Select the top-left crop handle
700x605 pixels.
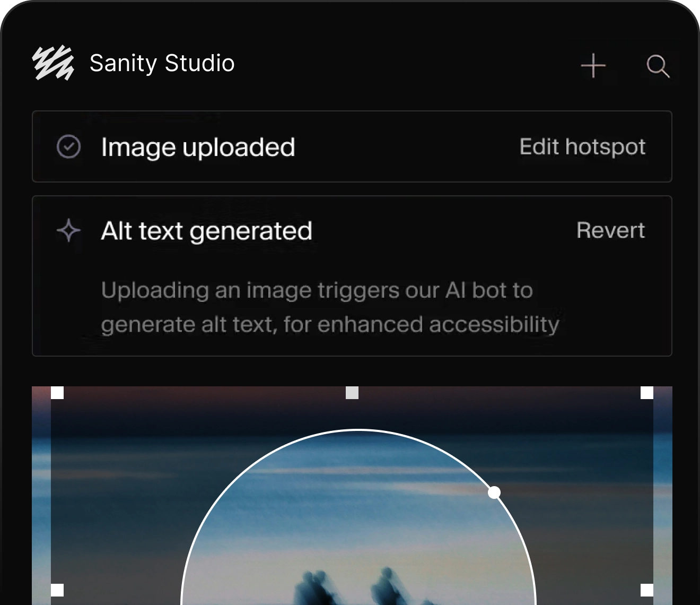coord(57,393)
